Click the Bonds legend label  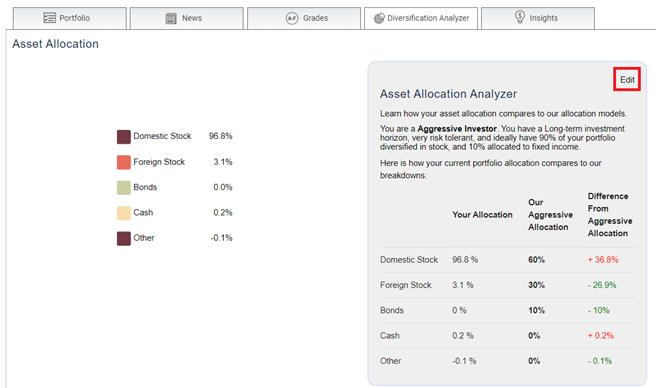click(x=145, y=187)
